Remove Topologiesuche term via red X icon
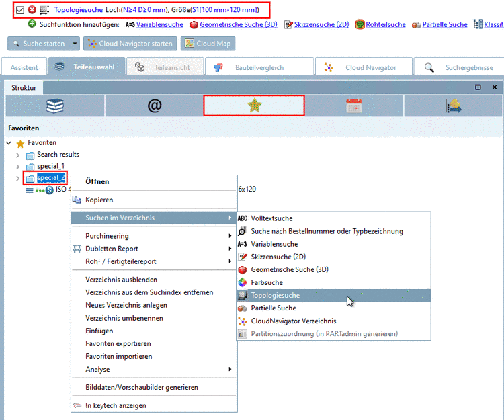The image size is (504, 420). pyautogui.click(x=32, y=9)
